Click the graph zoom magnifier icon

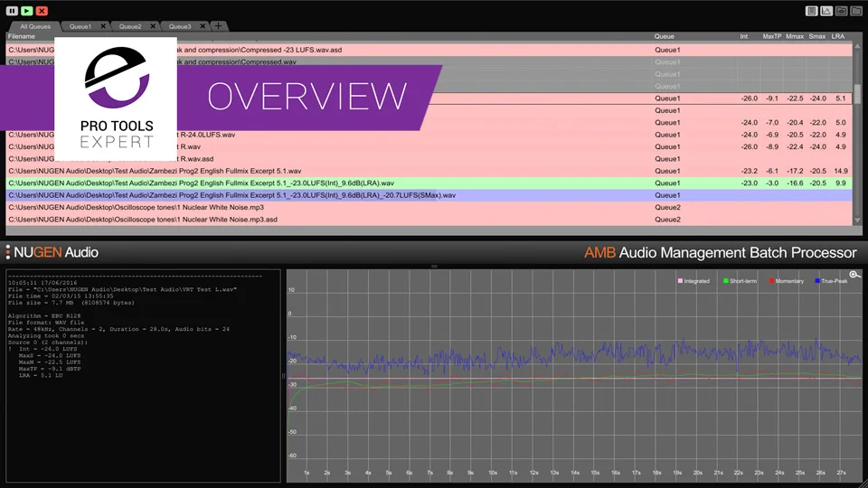coord(854,275)
